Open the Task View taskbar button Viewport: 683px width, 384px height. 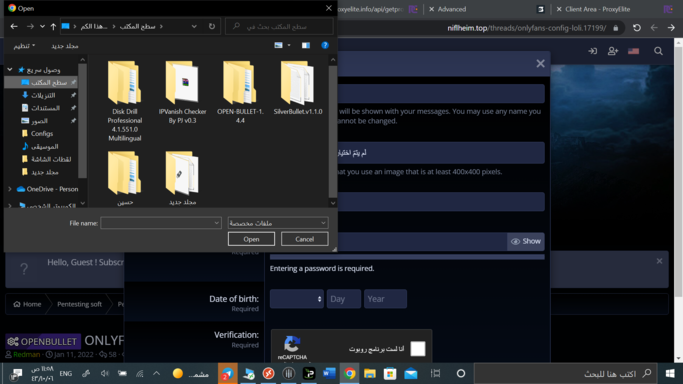(435, 374)
